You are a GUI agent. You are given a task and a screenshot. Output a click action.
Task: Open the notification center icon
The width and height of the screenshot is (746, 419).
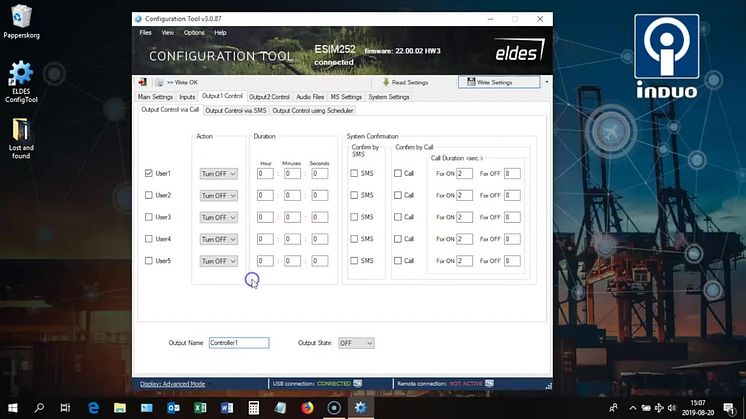point(728,408)
